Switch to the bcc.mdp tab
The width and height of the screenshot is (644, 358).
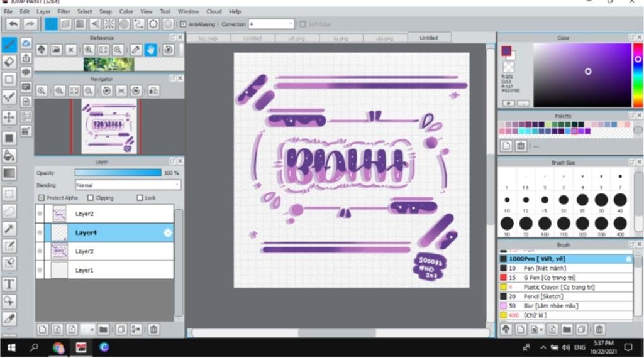[x=208, y=38]
